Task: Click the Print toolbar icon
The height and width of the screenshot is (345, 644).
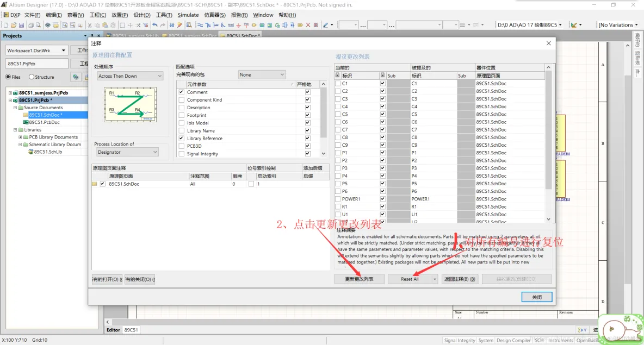Action: click(x=31, y=25)
